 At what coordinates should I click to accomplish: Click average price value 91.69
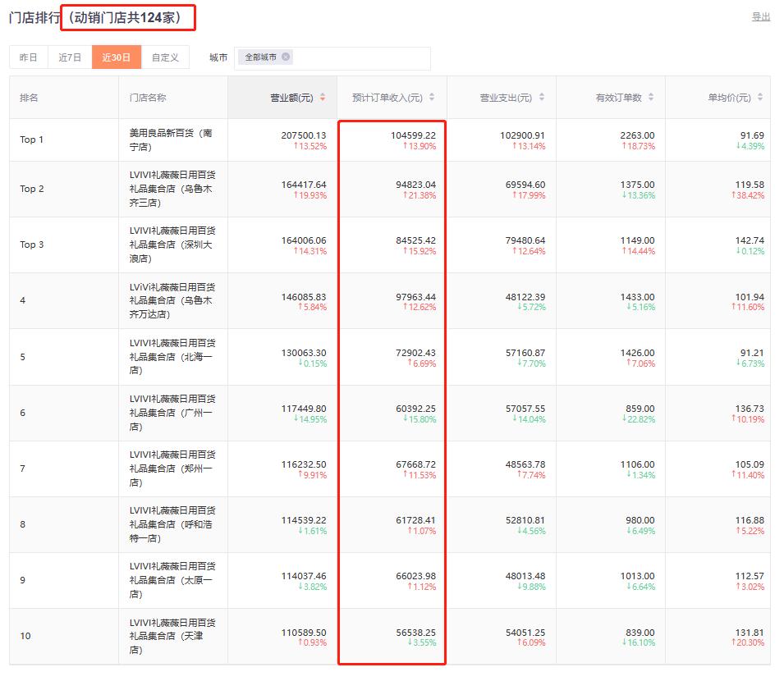point(752,135)
